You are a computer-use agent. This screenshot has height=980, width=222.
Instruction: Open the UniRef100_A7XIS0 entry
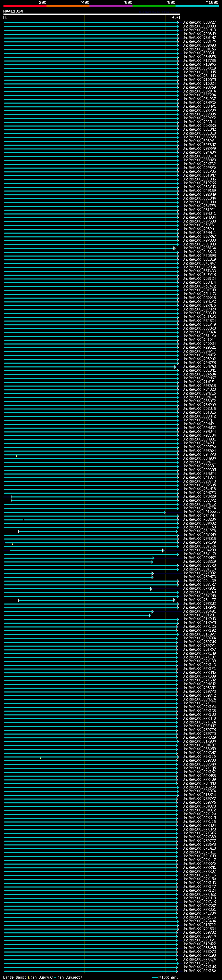(199, 971)
